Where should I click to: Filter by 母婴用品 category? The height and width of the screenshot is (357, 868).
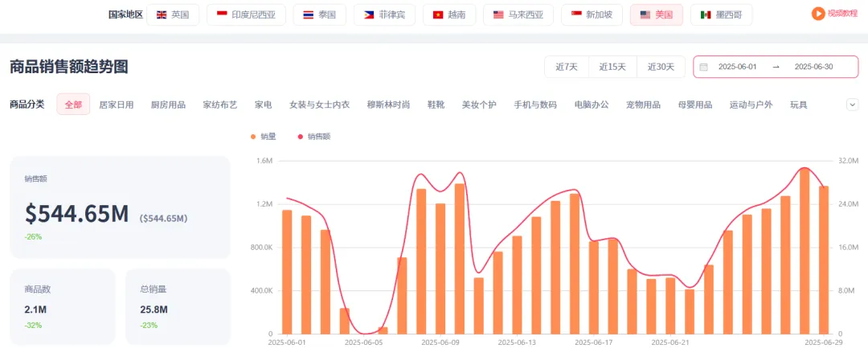click(x=695, y=105)
